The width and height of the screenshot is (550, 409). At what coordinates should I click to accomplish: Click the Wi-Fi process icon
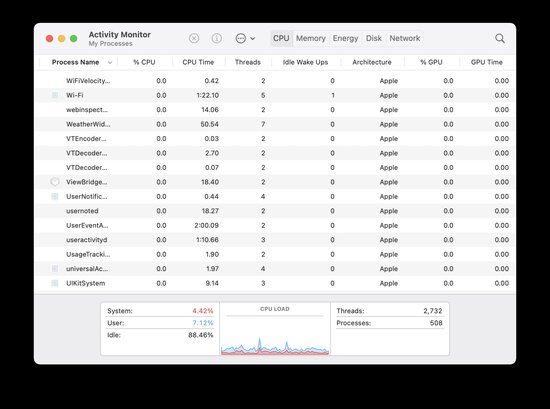click(55, 95)
